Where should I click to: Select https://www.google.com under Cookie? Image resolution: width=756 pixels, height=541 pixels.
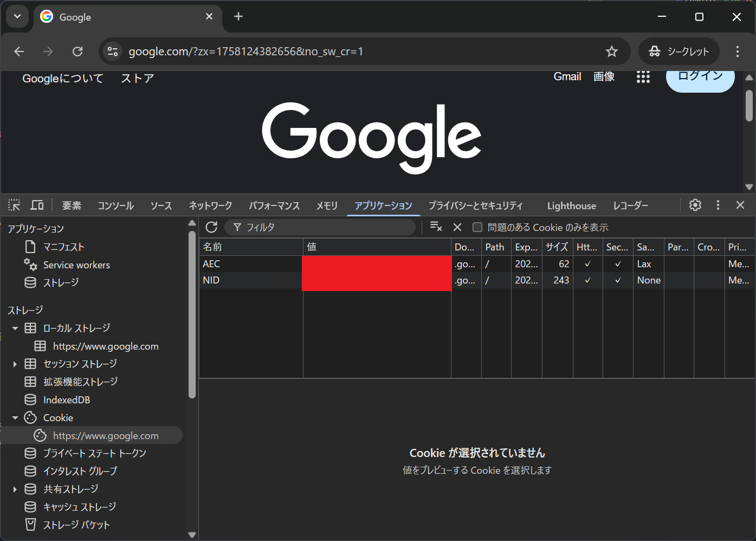point(106,436)
